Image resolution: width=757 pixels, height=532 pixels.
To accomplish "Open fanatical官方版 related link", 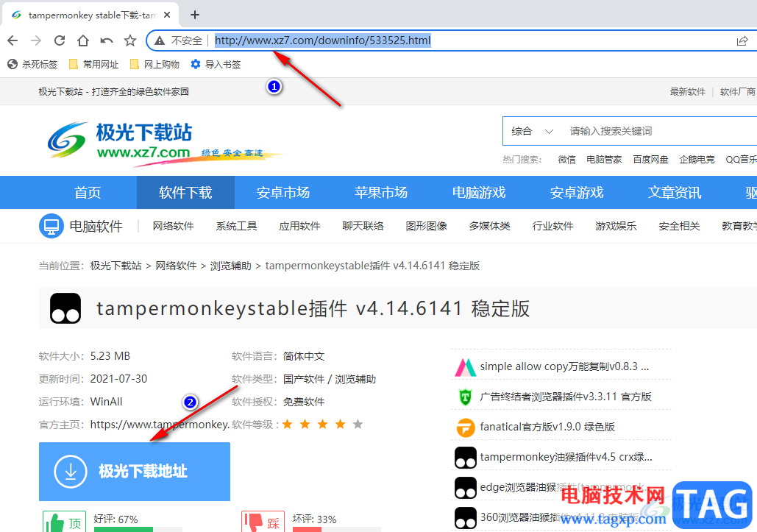I will tap(547, 427).
